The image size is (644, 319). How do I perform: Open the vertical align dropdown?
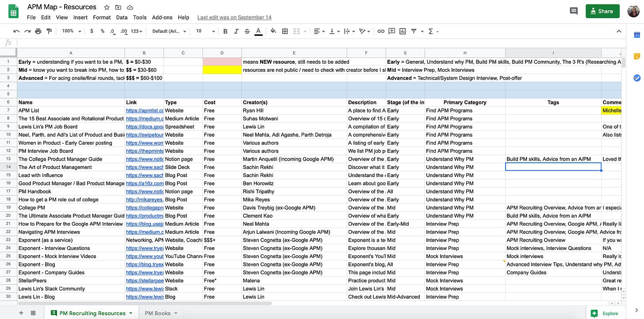point(334,31)
